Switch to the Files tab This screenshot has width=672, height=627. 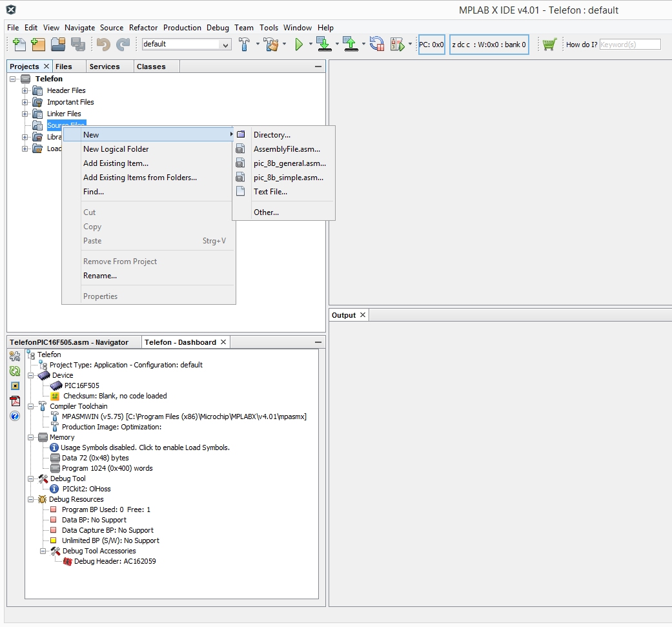click(68, 67)
